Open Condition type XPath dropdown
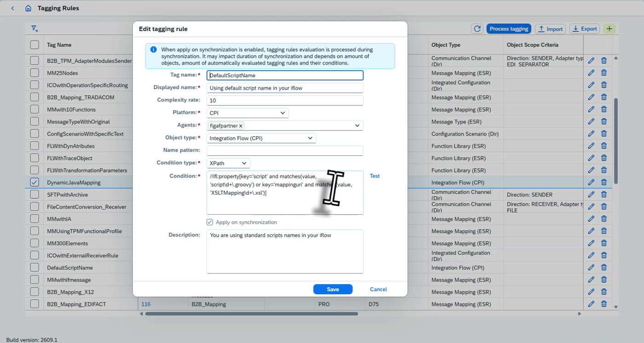The height and width of the screenshot is (343, 644). [x=228, y=163]
